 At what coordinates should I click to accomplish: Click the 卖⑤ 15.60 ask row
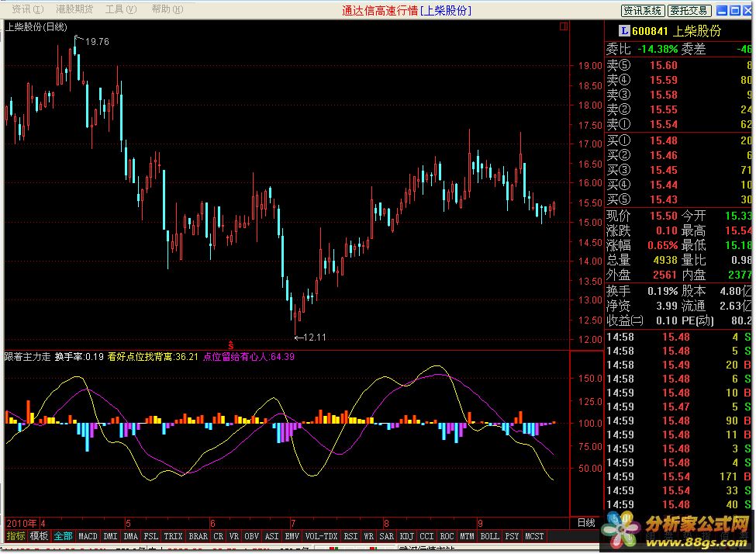click(679, 65)
